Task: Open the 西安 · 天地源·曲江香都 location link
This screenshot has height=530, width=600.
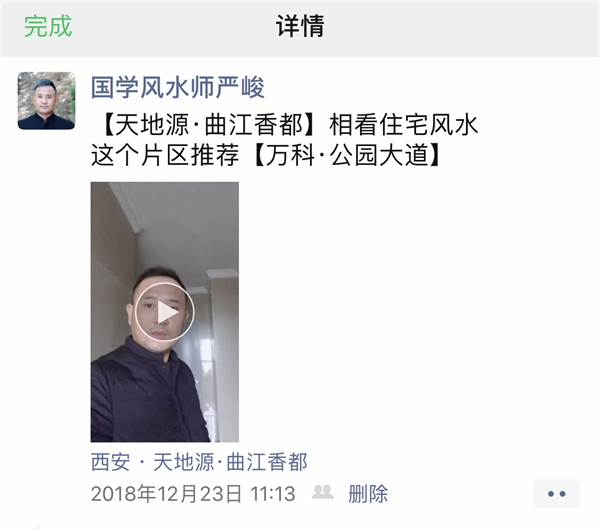Action: (x=199, y=462)
